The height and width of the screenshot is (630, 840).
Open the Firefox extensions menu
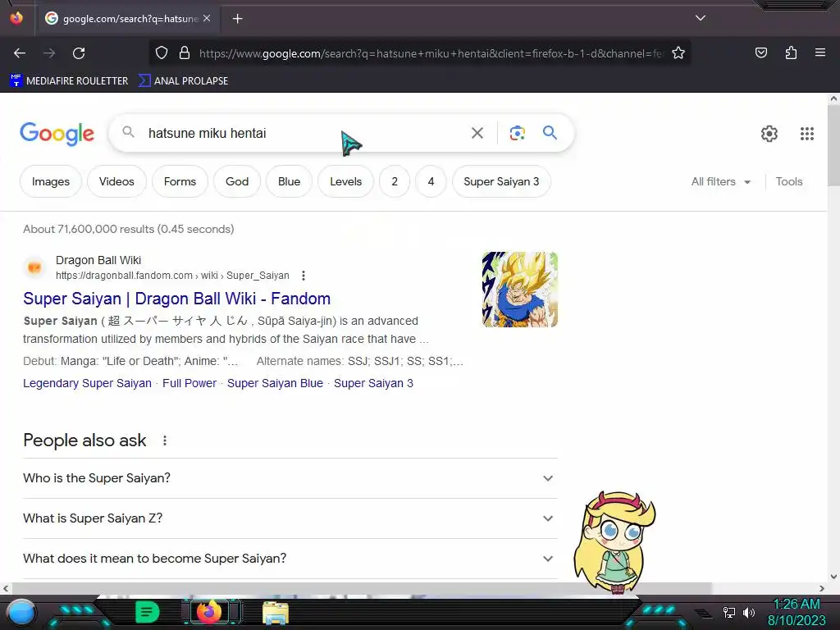click(x=791, y=53)
